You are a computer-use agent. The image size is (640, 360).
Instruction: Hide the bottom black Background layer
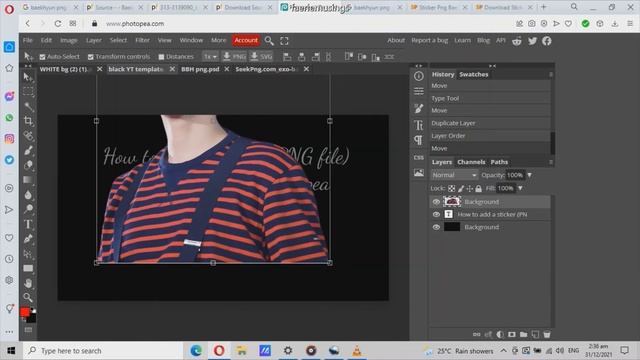436,227
